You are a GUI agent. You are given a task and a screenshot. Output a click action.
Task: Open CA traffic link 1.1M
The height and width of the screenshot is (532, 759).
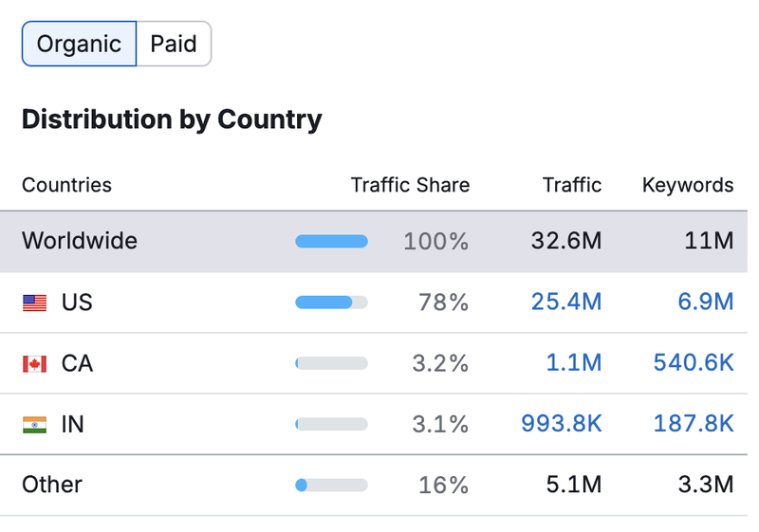coord(573,363)
